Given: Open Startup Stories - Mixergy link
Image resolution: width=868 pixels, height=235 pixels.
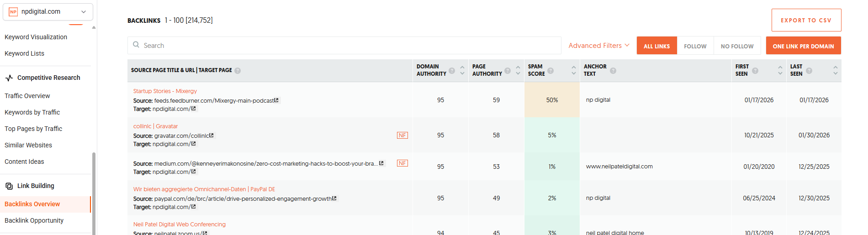Looking at the screenshot, I should tap(165, 91).
